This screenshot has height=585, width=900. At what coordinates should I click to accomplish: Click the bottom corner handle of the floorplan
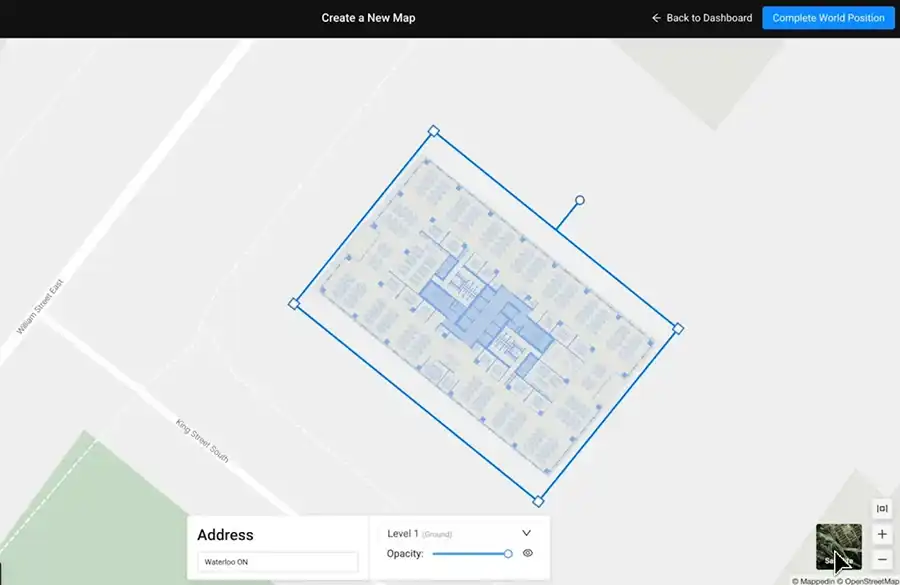click(x=537, y=500)
